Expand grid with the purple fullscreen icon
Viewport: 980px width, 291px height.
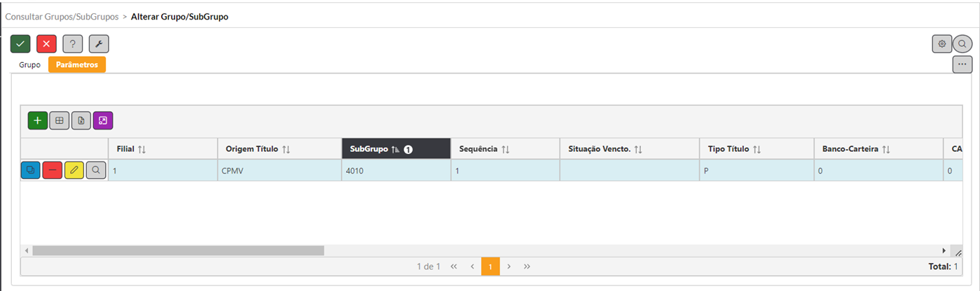[103, 120]
